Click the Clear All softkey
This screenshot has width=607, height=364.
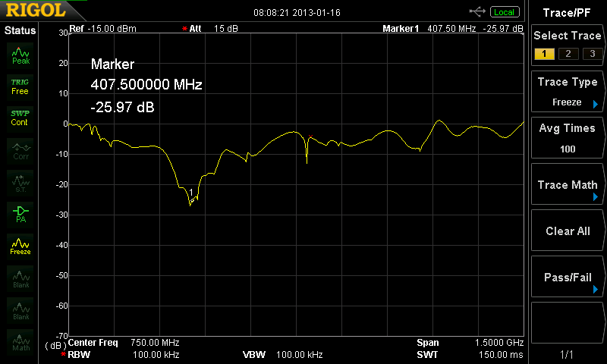(567, 231)
